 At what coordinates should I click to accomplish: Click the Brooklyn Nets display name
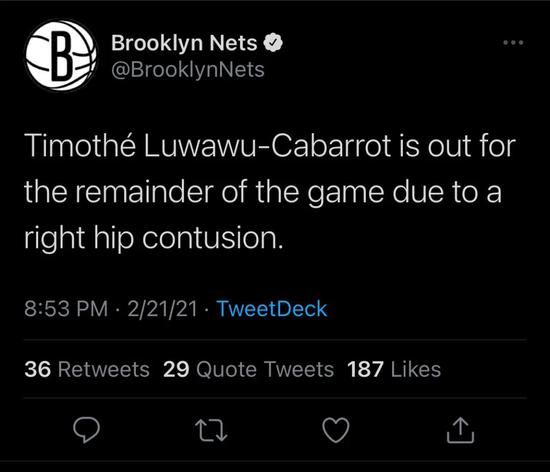(x=184, y=43)
